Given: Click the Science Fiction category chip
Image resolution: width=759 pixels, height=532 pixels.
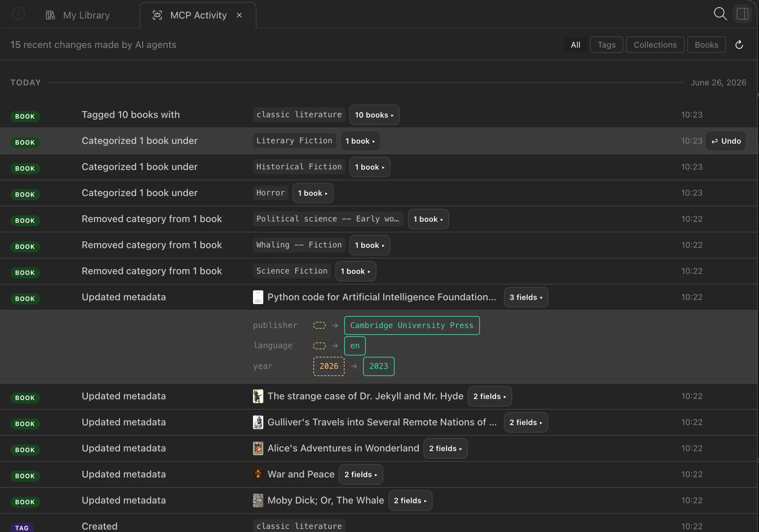Looking at the screenshot, I should (x=292, y=271).
